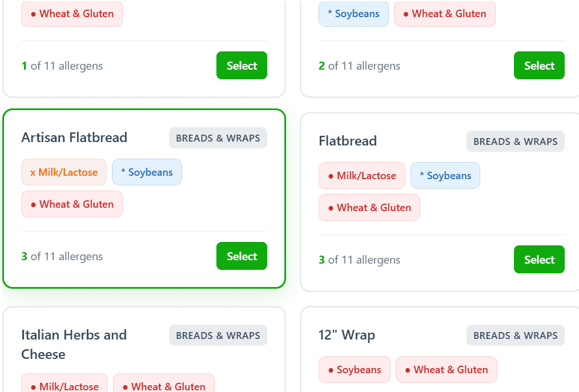Viewport: 579px width, 392px height.
Task: Click the Artisan Flatbread card title
Action: click(74, 138)
